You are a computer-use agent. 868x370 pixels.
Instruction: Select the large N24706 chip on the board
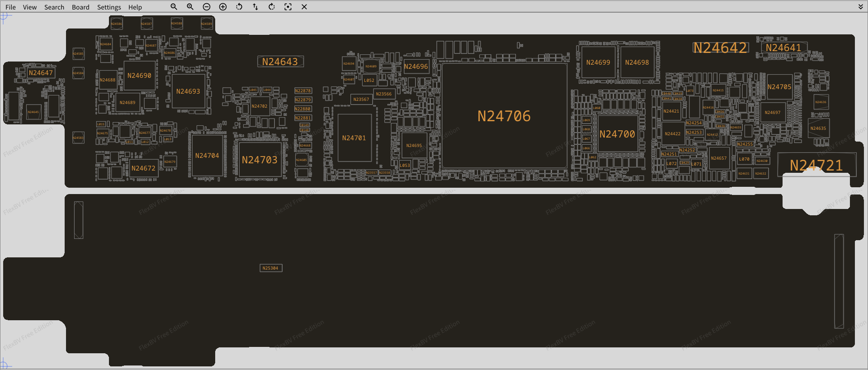pyautogui.click(x=504, y=116)
